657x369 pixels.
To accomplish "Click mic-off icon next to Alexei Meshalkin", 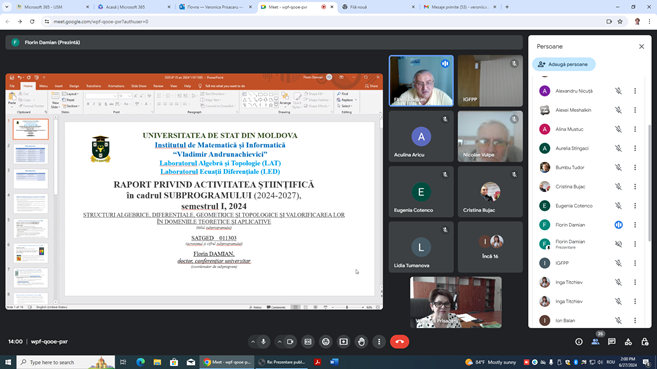I will click(x=618, y=110).
